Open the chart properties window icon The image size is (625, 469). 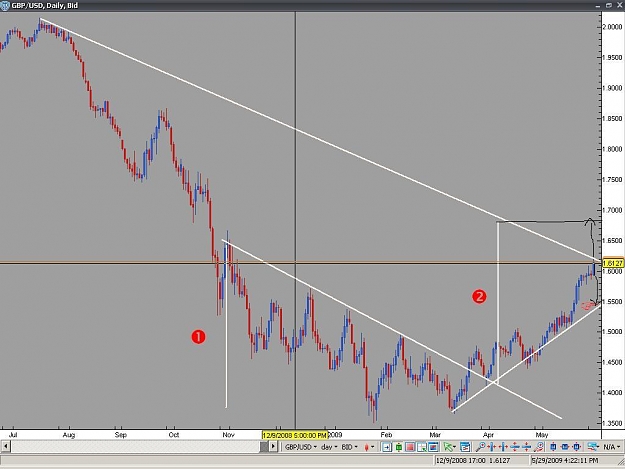465,447
